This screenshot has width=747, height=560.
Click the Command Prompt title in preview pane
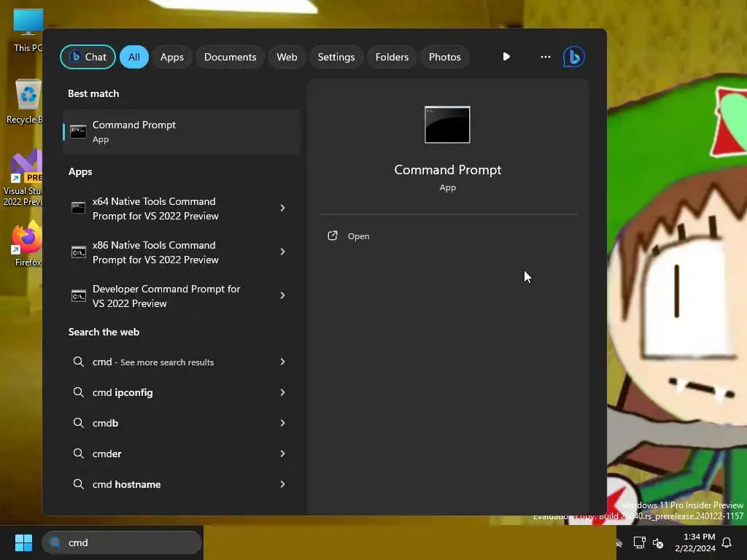[448, 170]
